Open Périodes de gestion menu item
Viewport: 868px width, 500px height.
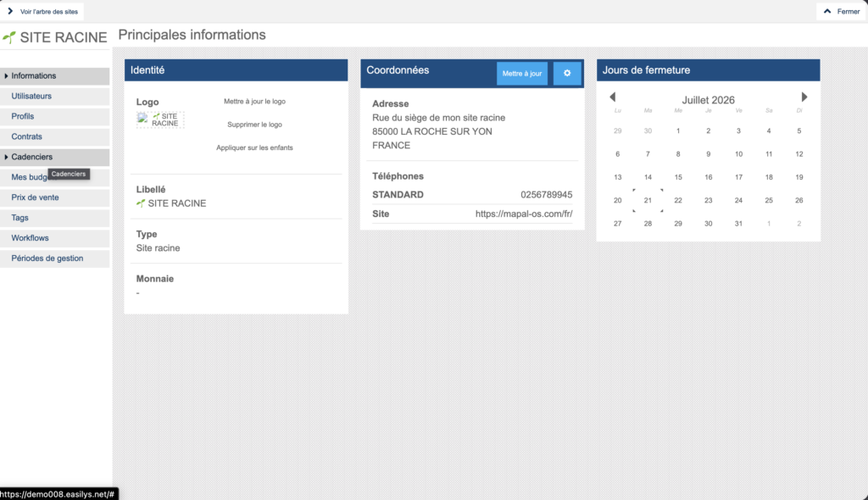tap(55, 258)
